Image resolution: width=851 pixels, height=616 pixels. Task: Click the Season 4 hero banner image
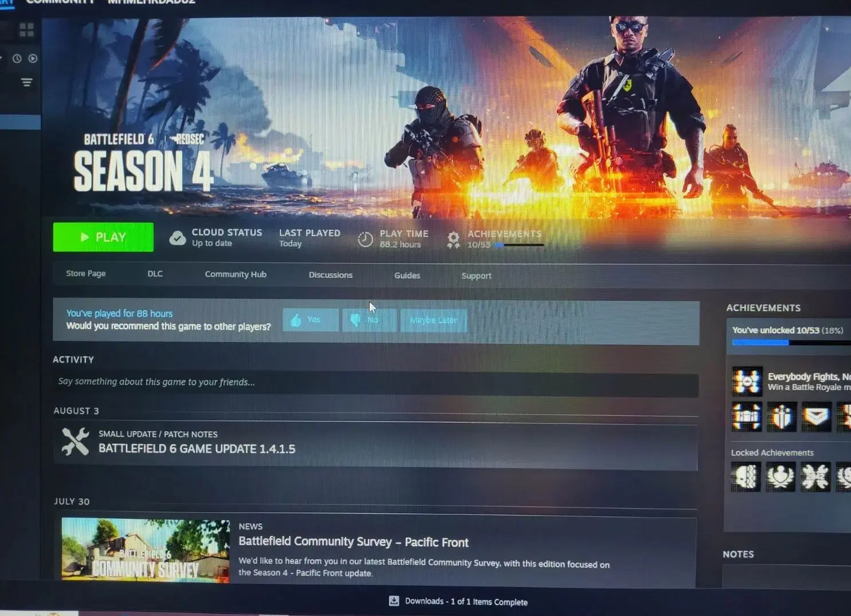[446, 117]
